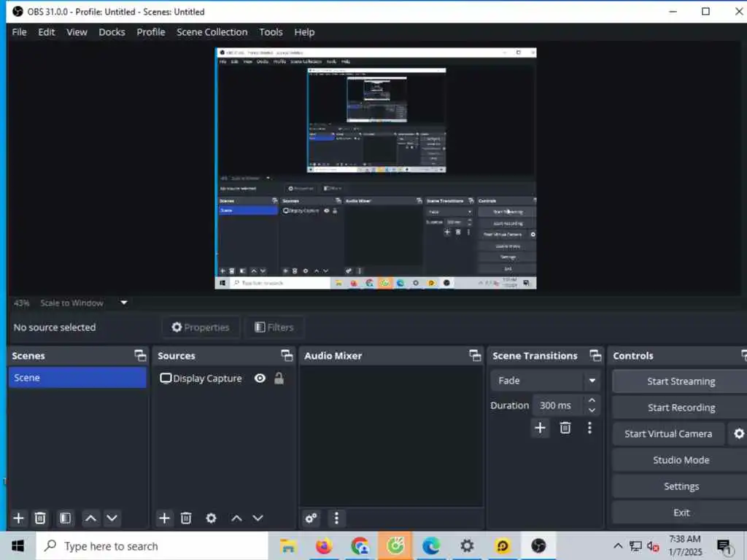Open the Windows Start button
The image size is (747, 560).
(x=18, y=546)
